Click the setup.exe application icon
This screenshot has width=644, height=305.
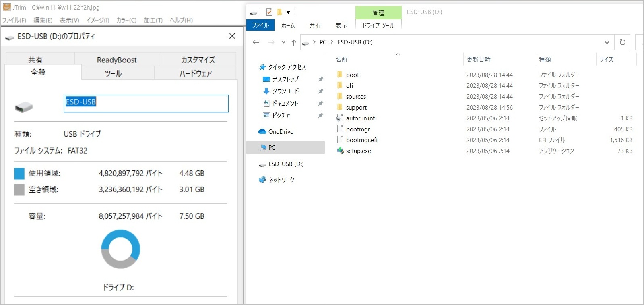[340, 151]
